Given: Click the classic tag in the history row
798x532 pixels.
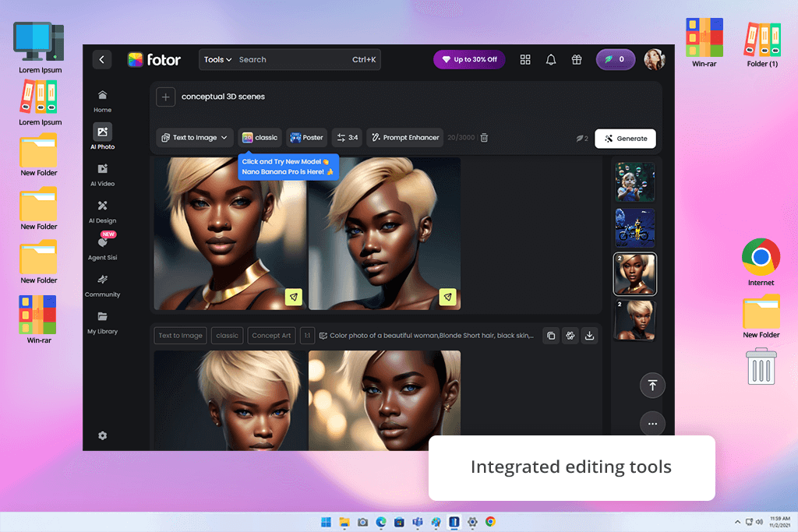Looking at the screenshot, I should 227,336.
